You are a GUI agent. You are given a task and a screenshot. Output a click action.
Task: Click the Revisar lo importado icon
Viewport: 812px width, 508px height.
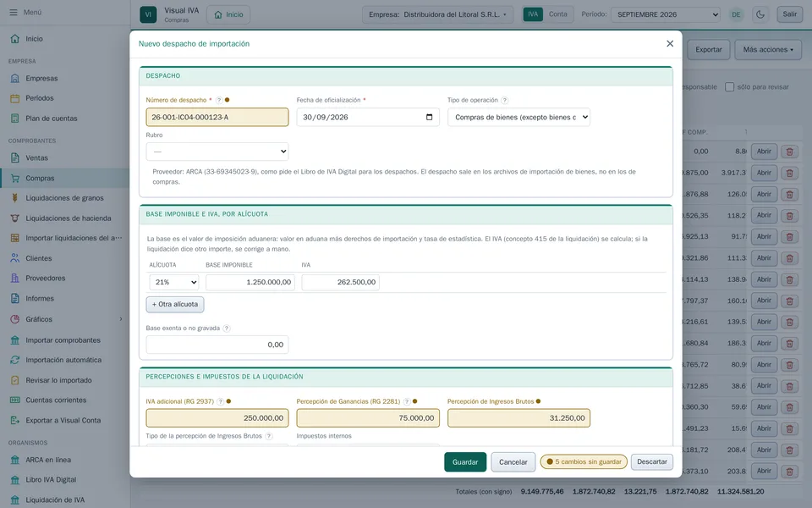click(x=15, y=380)
